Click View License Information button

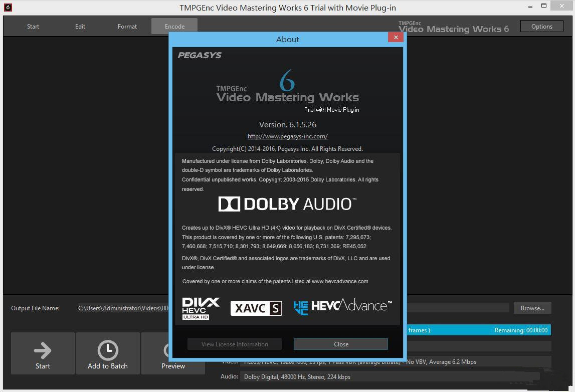pos(235,344)
